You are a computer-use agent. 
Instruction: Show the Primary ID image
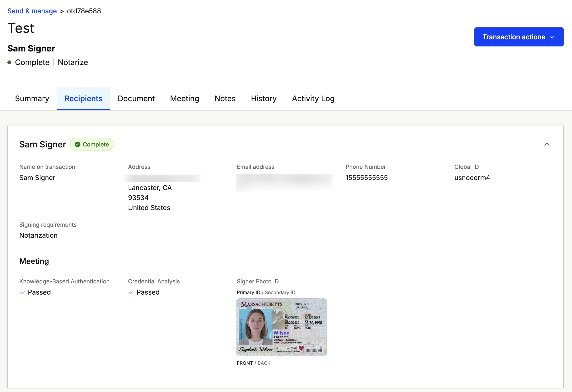click(x=248, y=292)
